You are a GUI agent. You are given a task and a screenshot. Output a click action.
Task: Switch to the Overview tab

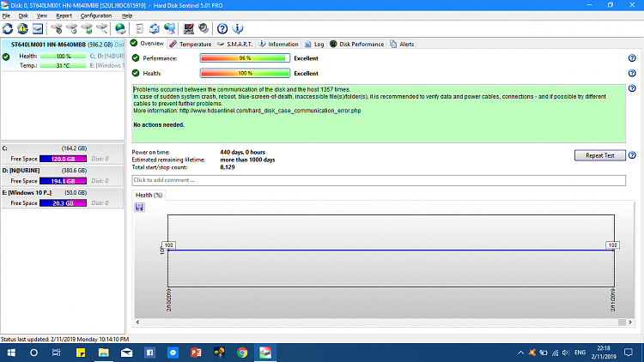click(147, 44)
